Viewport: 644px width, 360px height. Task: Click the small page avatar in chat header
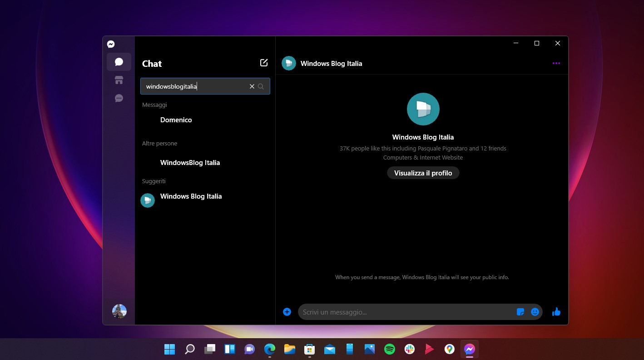click(x=289, y=63)
